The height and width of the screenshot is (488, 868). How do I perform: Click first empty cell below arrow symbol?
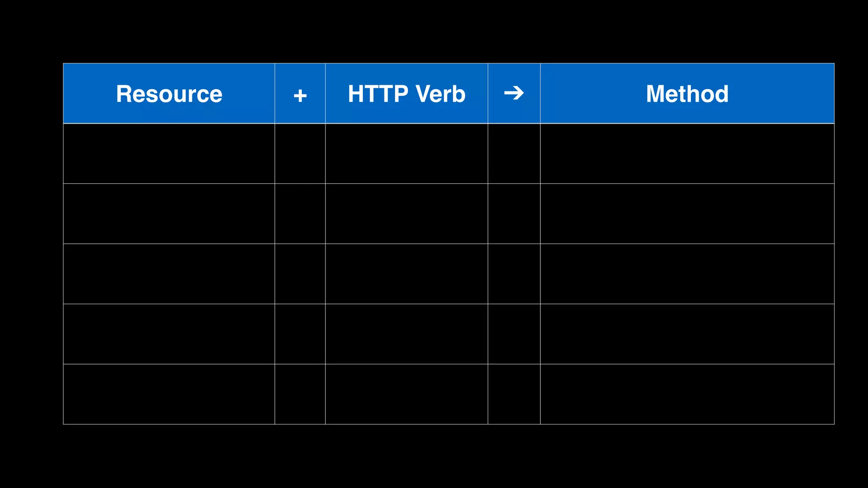point(514,153)
